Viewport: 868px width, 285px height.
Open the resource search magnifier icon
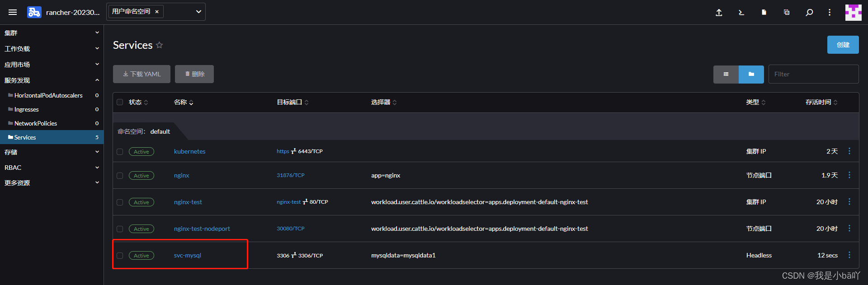809,13
